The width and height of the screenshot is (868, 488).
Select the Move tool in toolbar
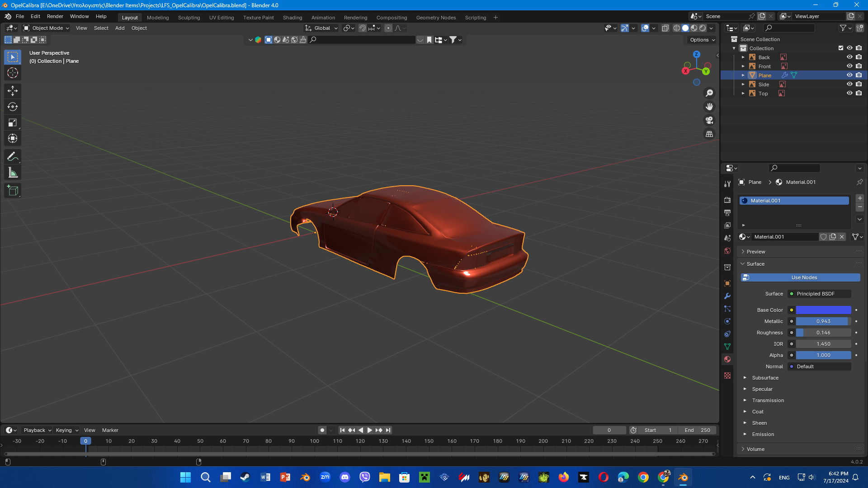(x=13, y=91)
